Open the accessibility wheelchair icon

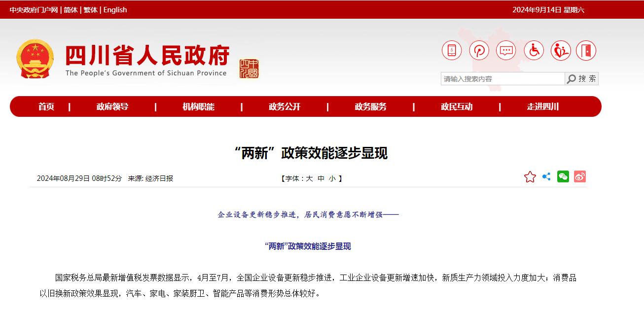click(x=534, y=50)
